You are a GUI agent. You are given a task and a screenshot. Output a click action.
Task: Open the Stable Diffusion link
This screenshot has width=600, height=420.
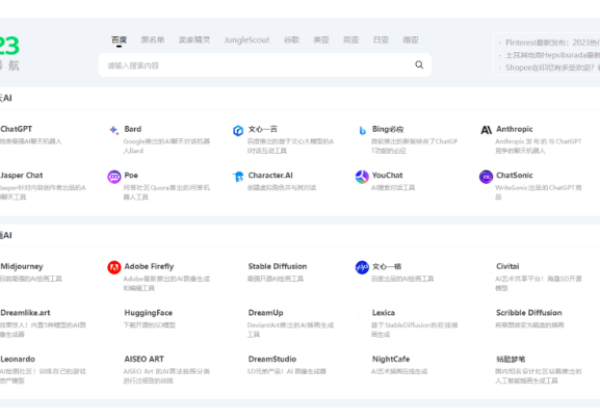click(277, 266)
